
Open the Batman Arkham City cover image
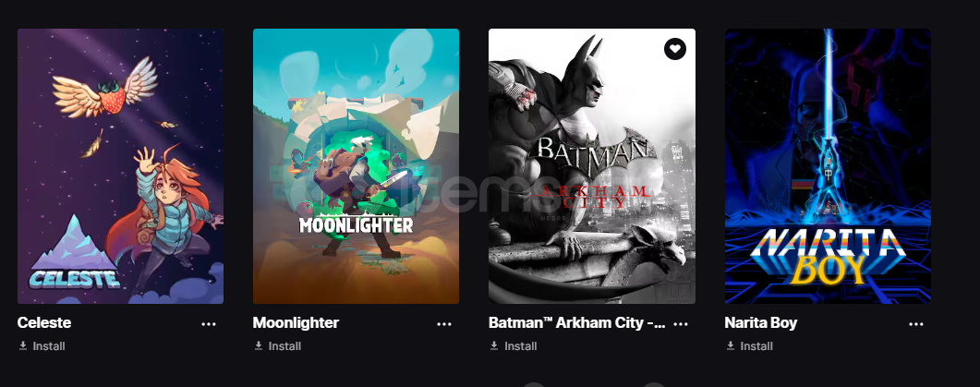click(x=592, y=166)
